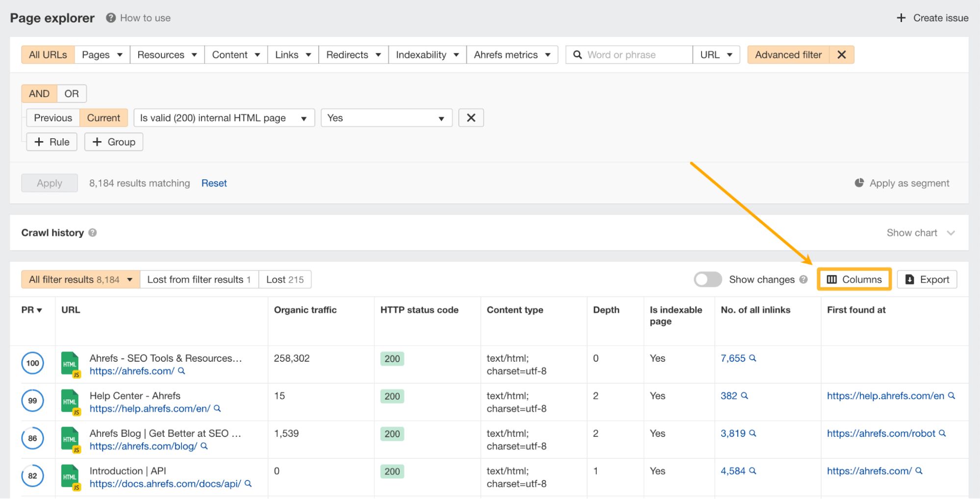Add a new Group

pyautogui.click(x=114, y=142)
